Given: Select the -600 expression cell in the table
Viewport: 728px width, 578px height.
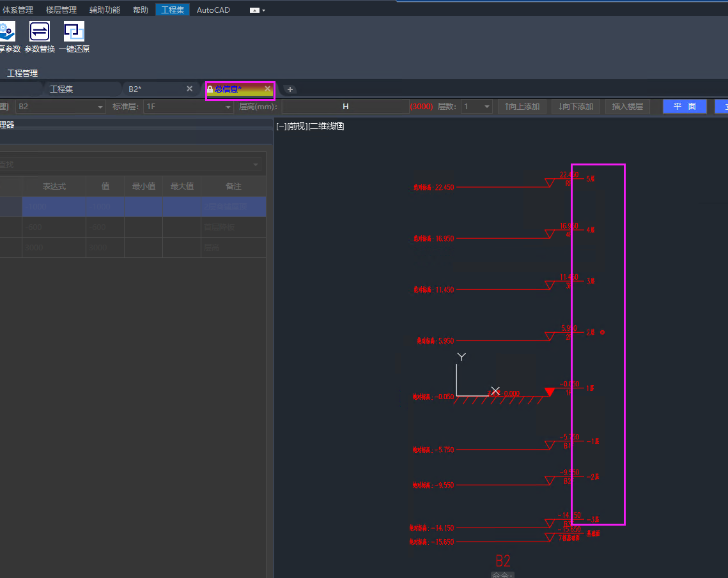Looking at the screenshot, I should pos(54,227).
